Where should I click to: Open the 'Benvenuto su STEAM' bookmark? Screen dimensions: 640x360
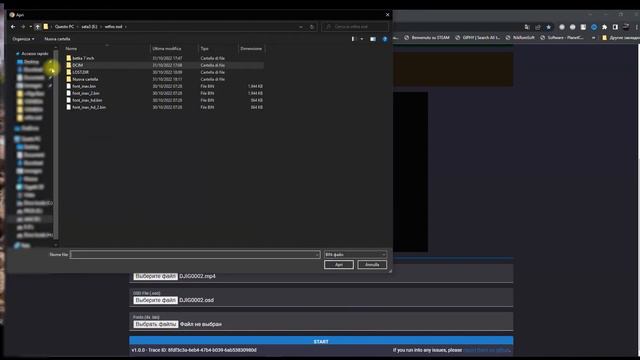pos(427,38)
